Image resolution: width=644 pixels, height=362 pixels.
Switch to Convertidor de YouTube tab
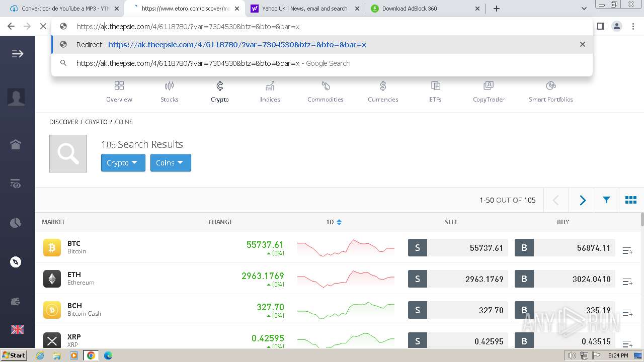(64, 9)
